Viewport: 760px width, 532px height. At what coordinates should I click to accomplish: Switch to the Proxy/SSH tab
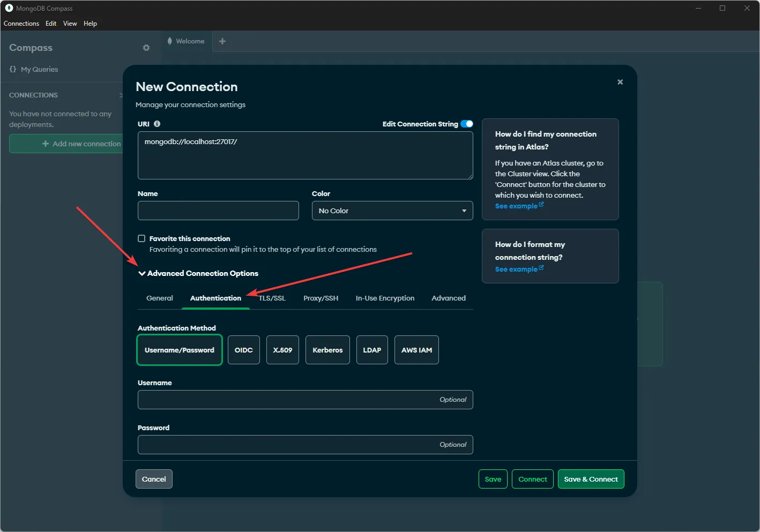click(321, 298)
